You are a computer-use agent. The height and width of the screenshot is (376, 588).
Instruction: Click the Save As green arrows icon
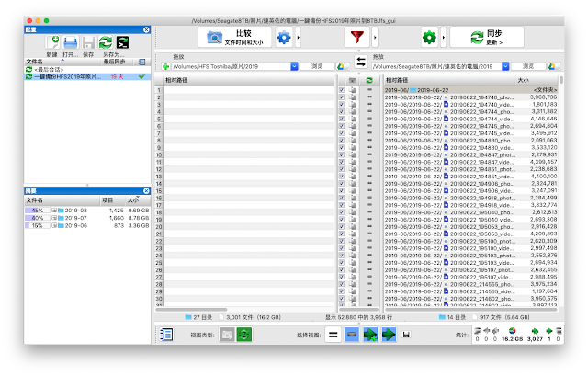[x=106, y=42]
